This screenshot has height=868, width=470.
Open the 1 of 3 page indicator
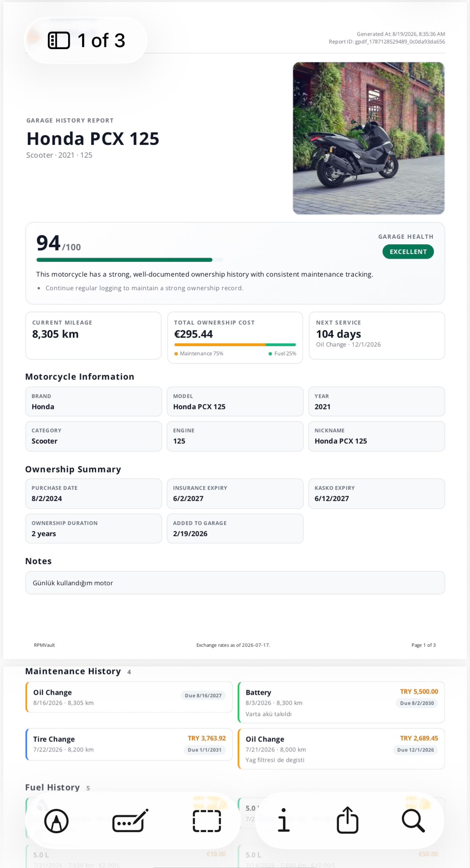(x=86, y=40)
